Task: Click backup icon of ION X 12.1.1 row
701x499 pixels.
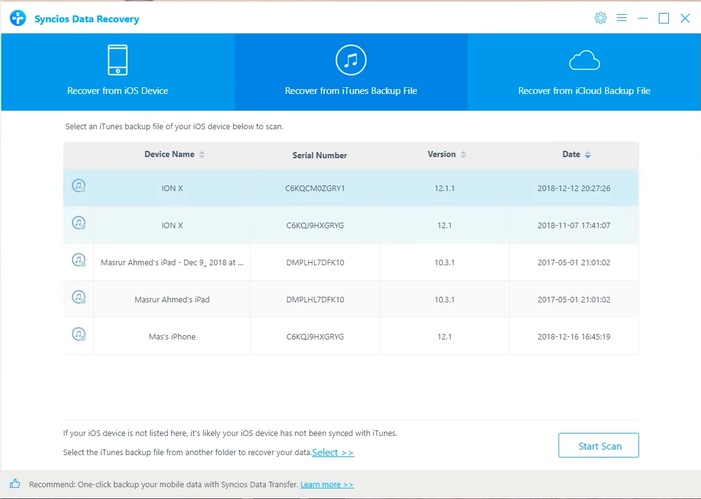Action: 79,186
